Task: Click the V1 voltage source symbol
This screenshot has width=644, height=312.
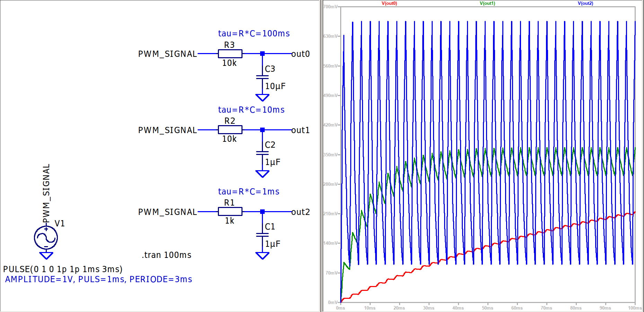Action: click(46, 238)
